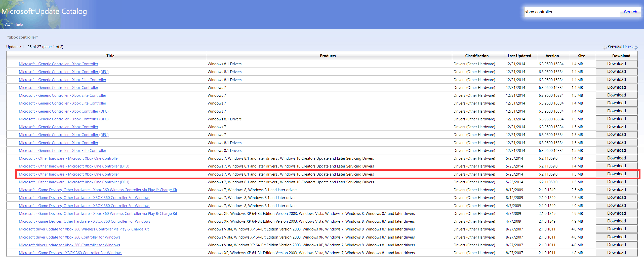Screen dimensions: 644x268
Task: Open the highlighted Microsoft Xbox One Controller title link
Action: pyautogui.click(x=69, y=174)
